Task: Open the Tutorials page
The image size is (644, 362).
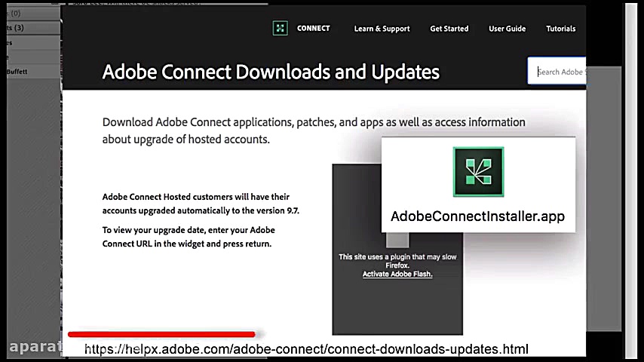Action: click(560, 29)
